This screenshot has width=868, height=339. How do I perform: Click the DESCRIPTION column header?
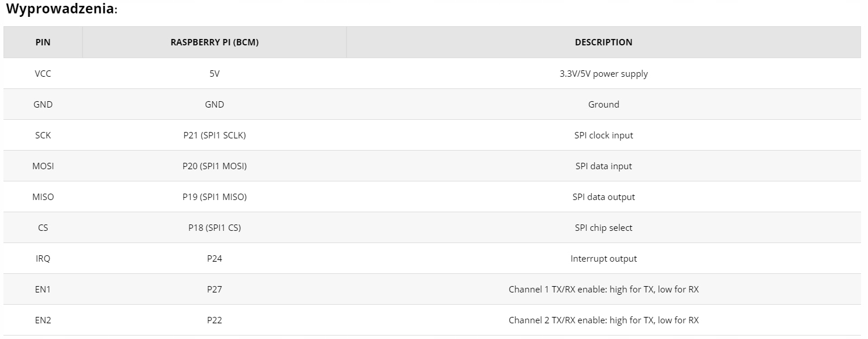(x=603, y=42)
